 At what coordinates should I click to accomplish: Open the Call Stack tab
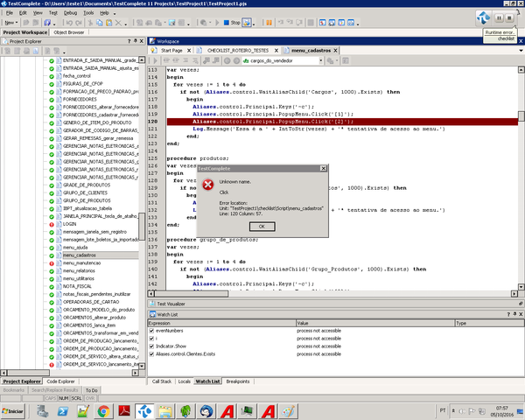[162, 381]
